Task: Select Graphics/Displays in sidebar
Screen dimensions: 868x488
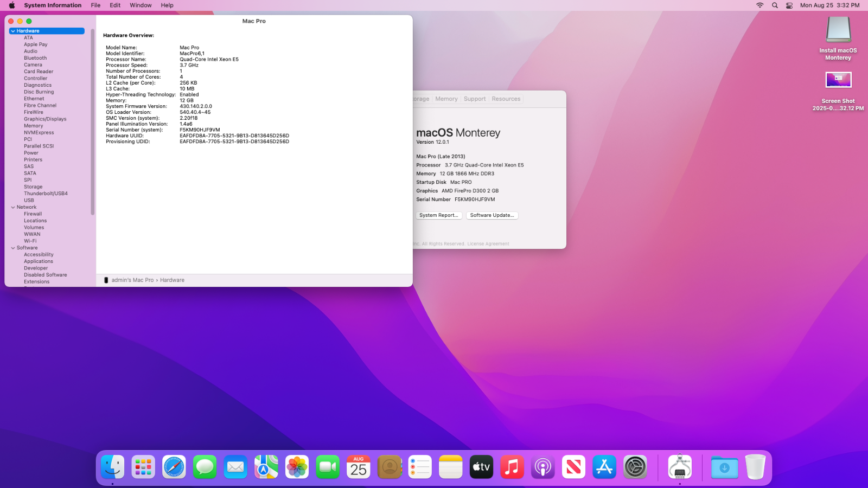Action: click(45, 119)
